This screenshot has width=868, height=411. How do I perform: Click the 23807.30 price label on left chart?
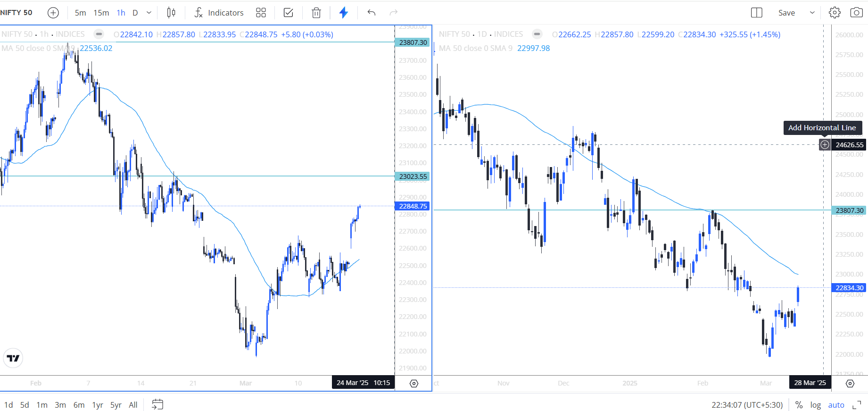[x=413, y=42]
